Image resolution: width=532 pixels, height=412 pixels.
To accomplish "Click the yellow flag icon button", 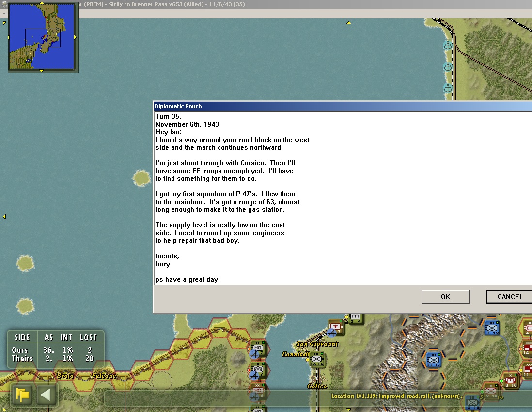I will [x=22, y=396].
